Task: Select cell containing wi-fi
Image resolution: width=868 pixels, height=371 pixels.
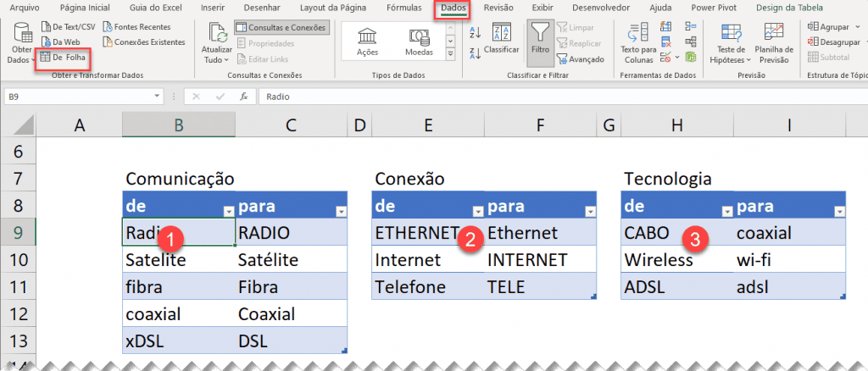Action: tap(790, 260)
